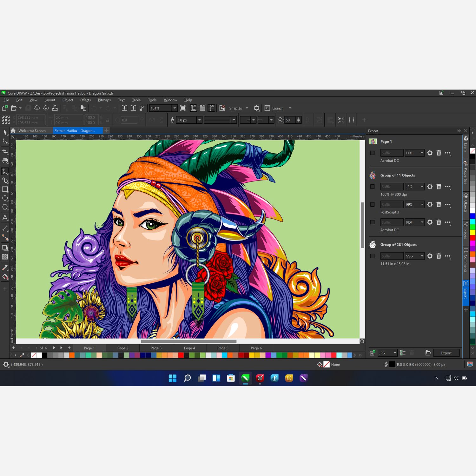Select the Pick tool in the toolbox
This screenshot has height=476, width=476.
[5, 132]
